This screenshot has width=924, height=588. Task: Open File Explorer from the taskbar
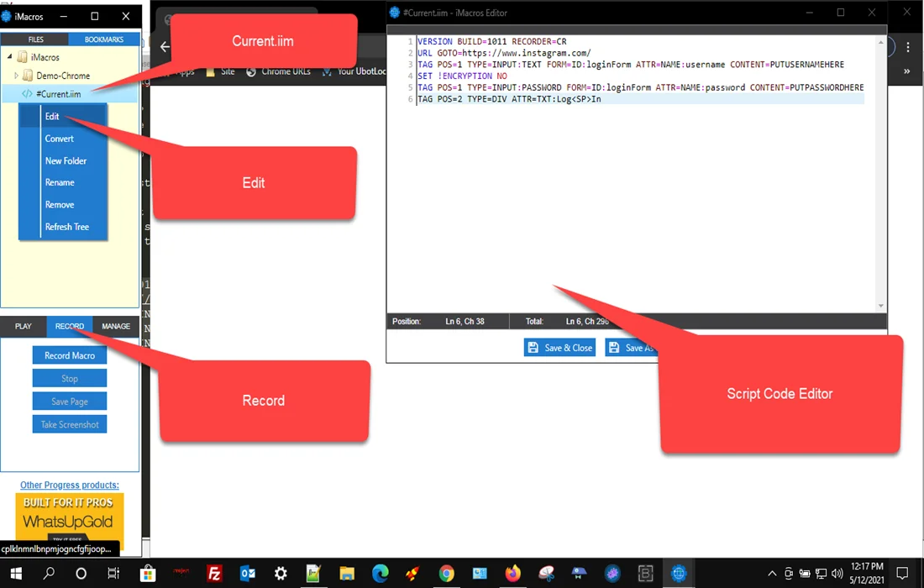(x=346, y=573)
